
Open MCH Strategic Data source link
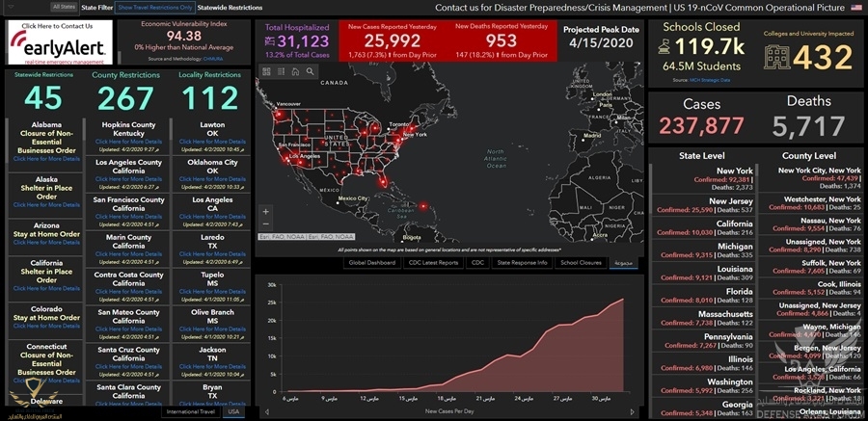click(x=710, y=80)
